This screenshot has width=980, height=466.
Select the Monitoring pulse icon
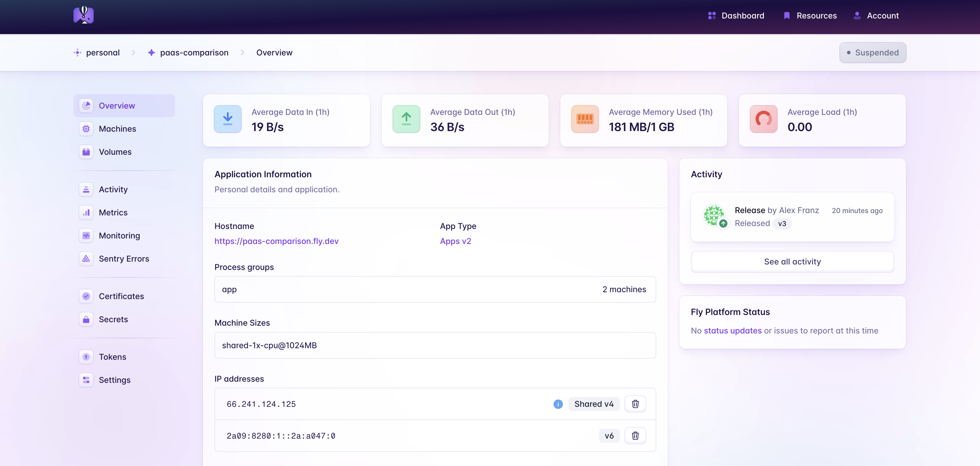[x=86, y=235]
